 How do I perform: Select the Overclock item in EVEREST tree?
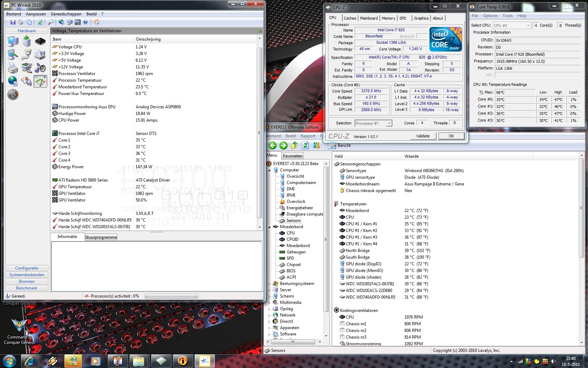click(296, 202)
